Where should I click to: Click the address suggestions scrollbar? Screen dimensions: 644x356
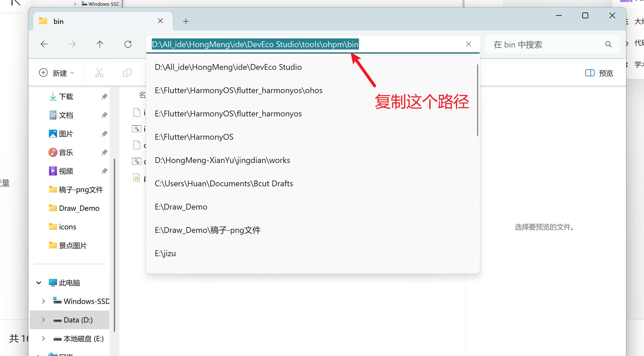click(x=477, y=100)
